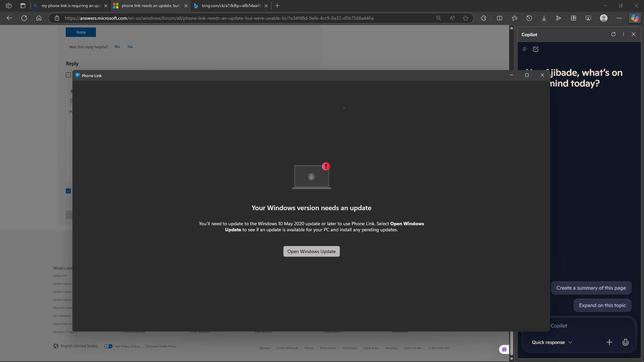This screenshot has width=644, height=362.
Task: Tick the unchecked box under Reply heading
Action: click(x=68, y=75)
